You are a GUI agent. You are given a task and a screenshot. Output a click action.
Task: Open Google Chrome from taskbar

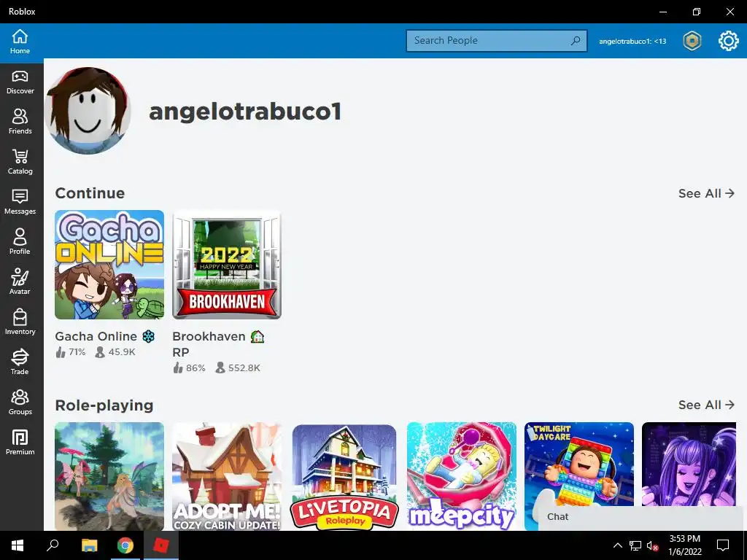point(125,545)
